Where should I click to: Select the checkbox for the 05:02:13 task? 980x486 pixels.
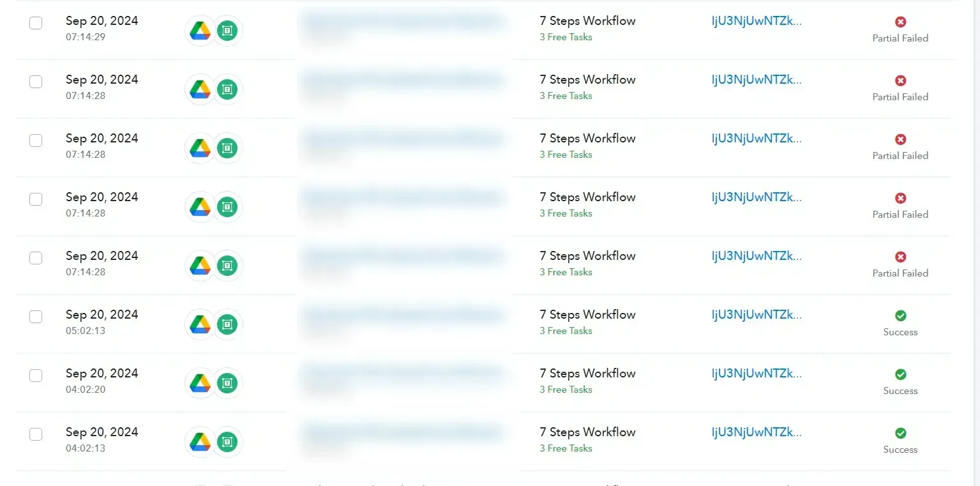36,317
